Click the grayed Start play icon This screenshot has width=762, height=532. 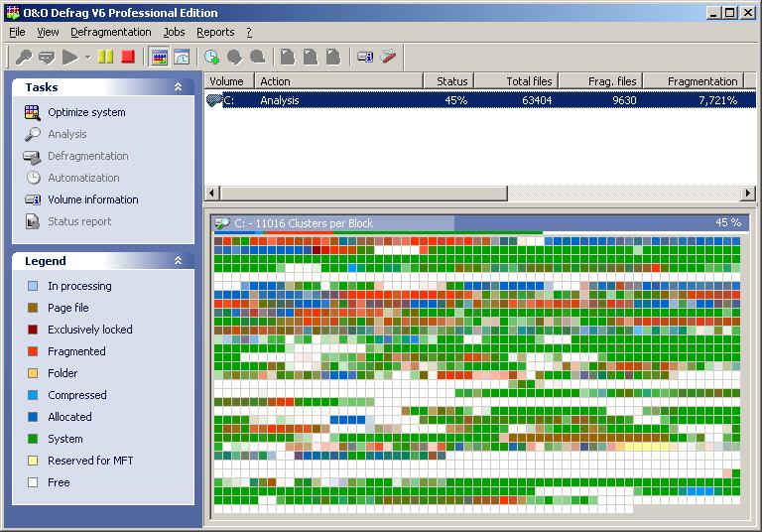[70, 58]
